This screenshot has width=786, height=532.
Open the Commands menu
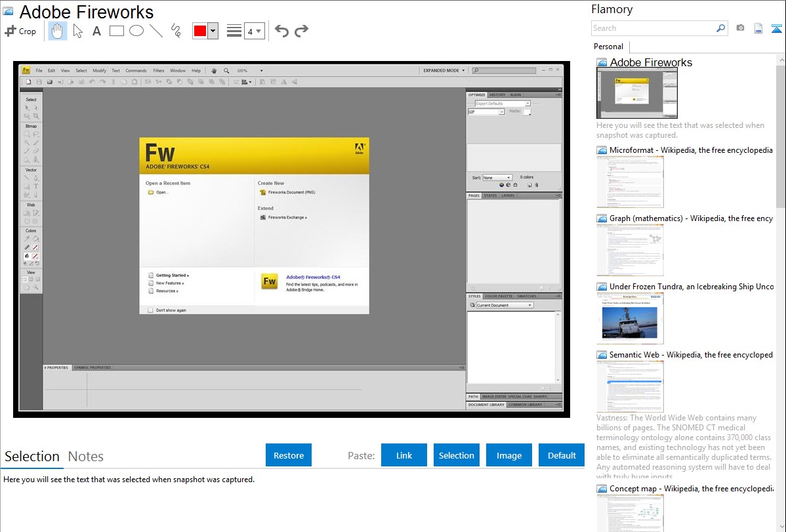click(x=136, y=71)
